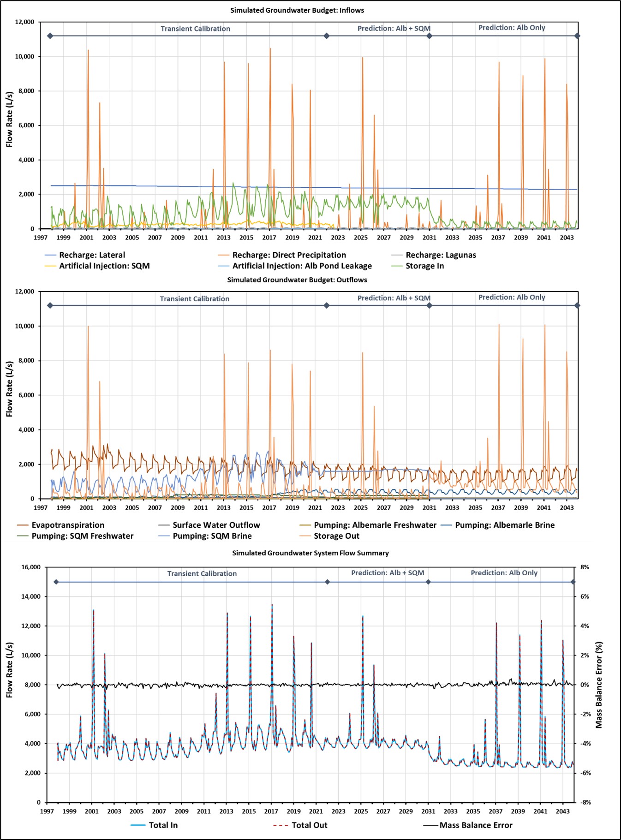The image size is (621, 840).
Task: Click "Prediction: Alb Only" label in Outflows chart
Action: (512, 298)
